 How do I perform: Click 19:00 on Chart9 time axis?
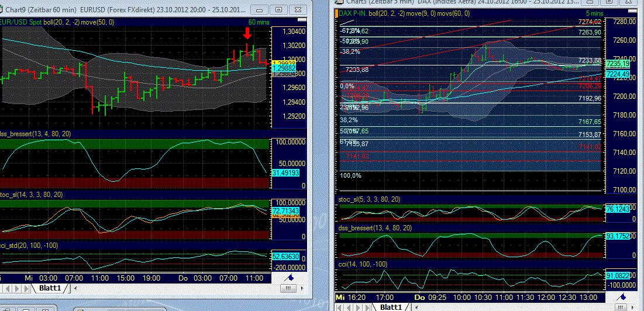pos(151,278)
